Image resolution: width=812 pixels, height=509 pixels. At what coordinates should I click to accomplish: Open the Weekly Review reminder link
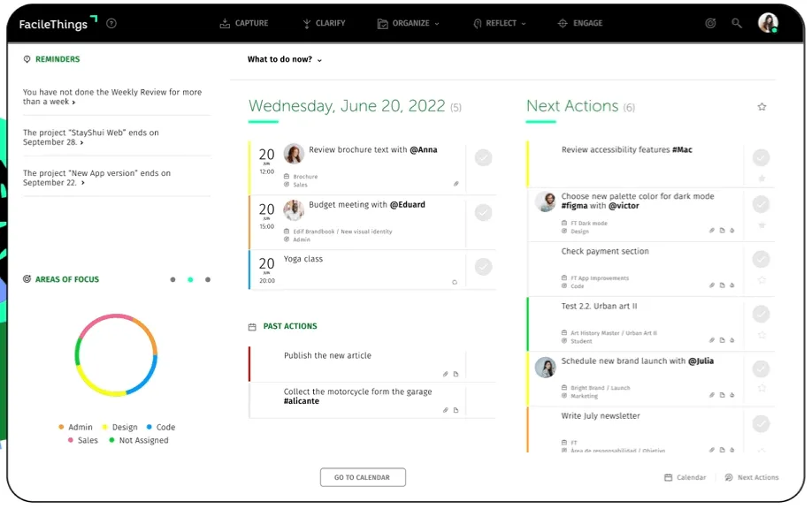(x=112, y=97)
